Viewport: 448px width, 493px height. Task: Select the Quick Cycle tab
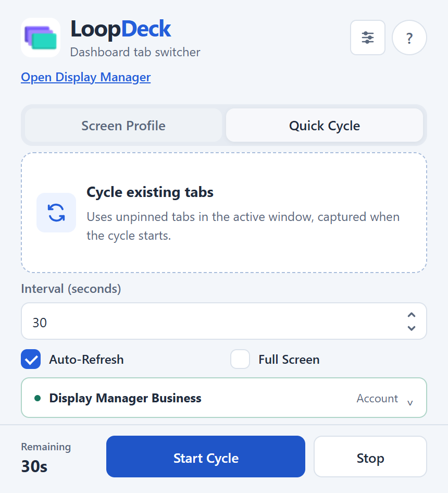(325, 126)
